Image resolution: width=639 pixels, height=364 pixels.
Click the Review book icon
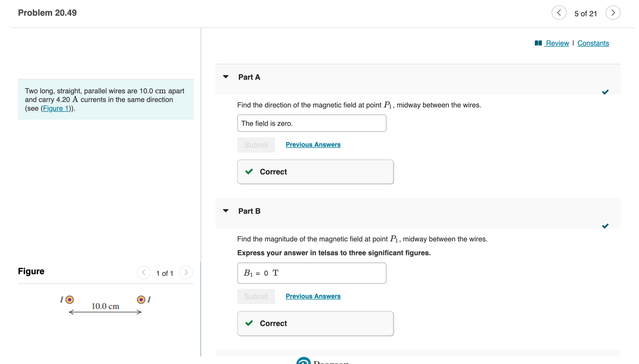538,43
